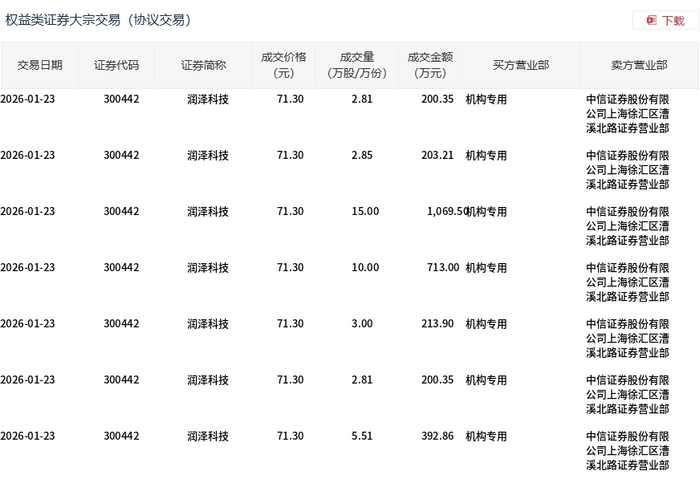Click the 证券代码 column header
This screenshot has width=700, height=483.
pyautogui.click(x=117, y=65)
